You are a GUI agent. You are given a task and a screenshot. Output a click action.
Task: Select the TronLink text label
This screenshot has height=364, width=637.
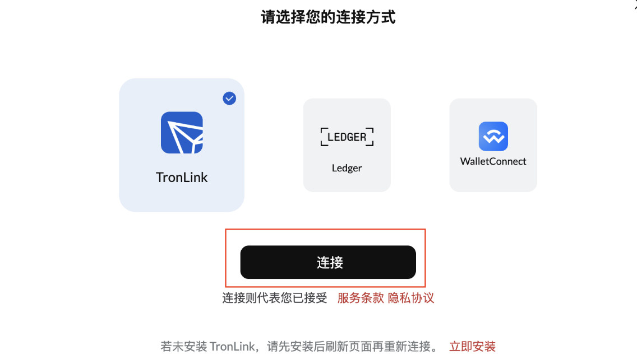tap(182, 178)
